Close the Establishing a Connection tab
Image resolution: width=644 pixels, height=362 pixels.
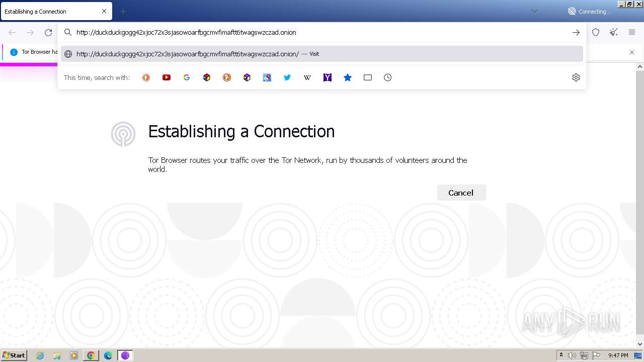104,11
